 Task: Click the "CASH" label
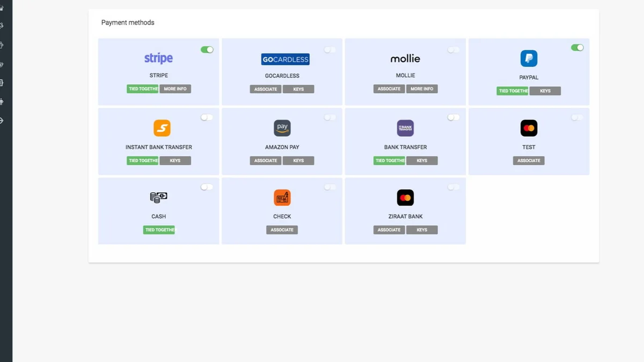coord(158,217)
